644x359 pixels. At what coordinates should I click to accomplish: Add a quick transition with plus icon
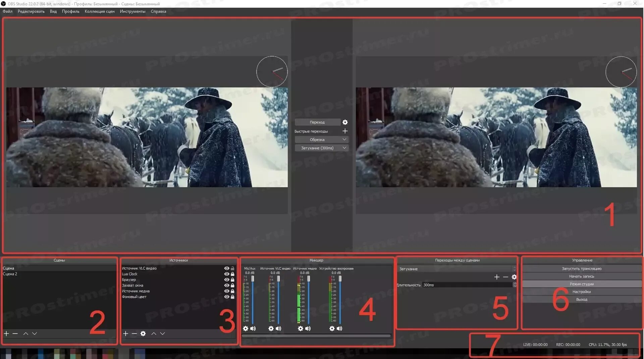coord(345,131)
